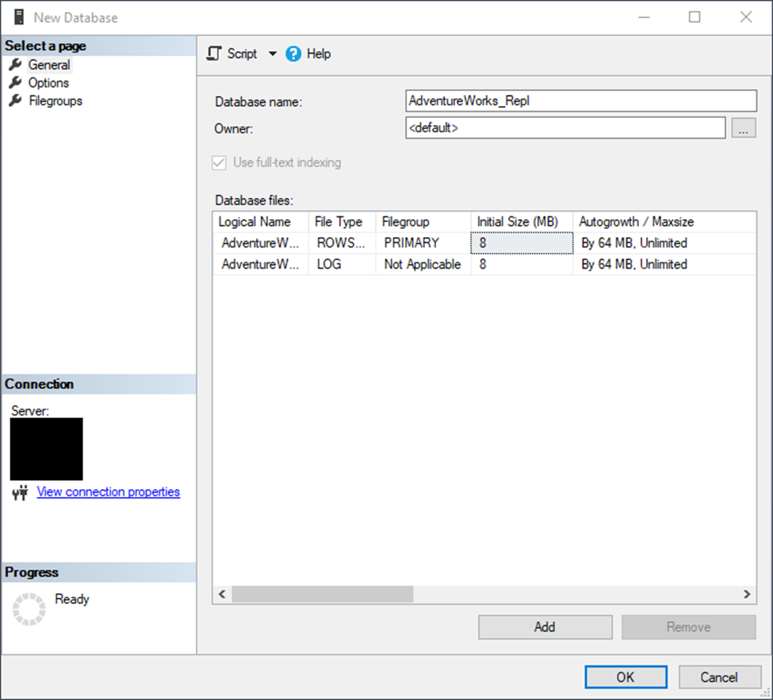Close the New Database dialog

click(x=746, y=17)
